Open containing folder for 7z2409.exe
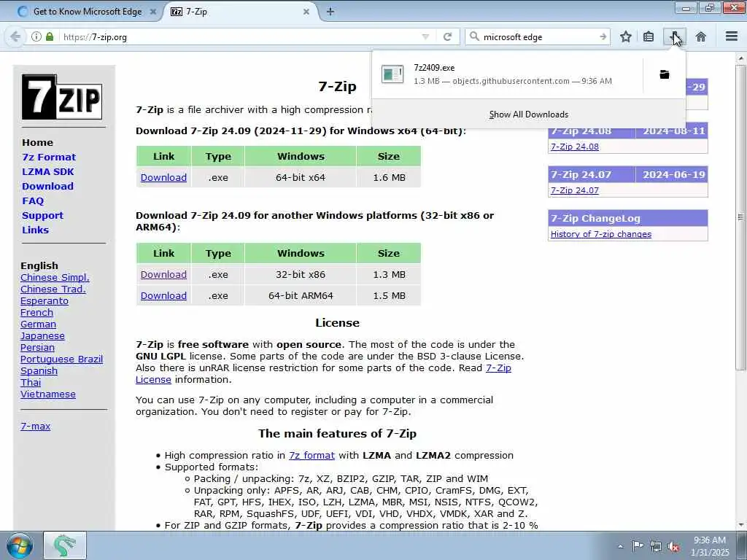 click(x=664, y=74)
